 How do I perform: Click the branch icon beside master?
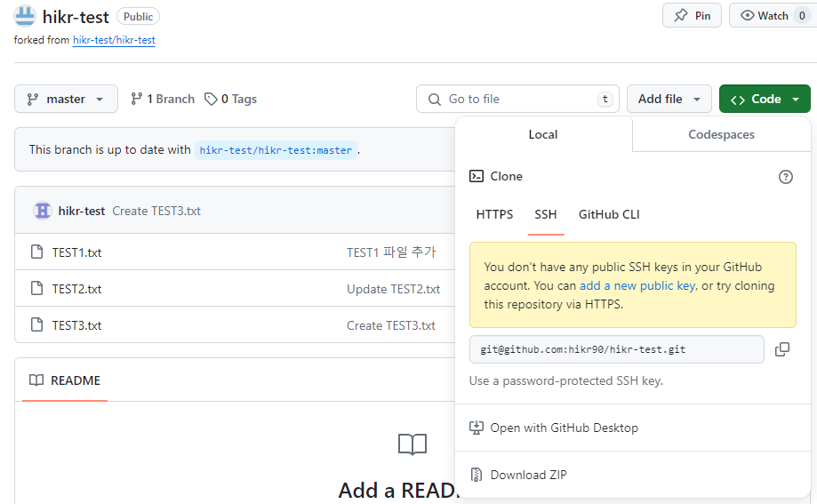(x=32, y=99)
